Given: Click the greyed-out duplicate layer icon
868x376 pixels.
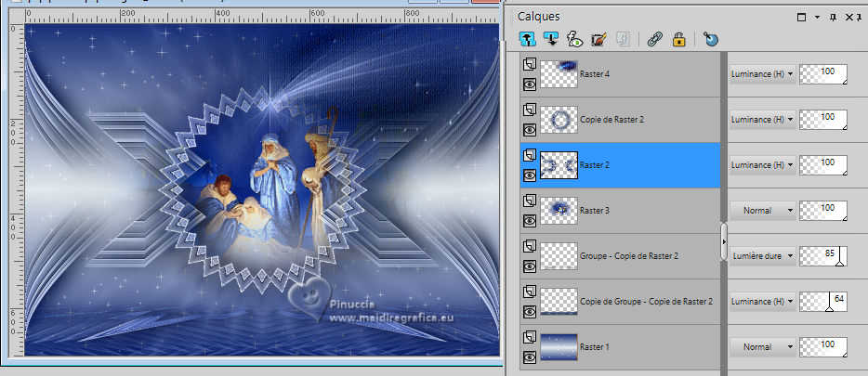Looking at the screenshot, I should click(x=623, y=39).
